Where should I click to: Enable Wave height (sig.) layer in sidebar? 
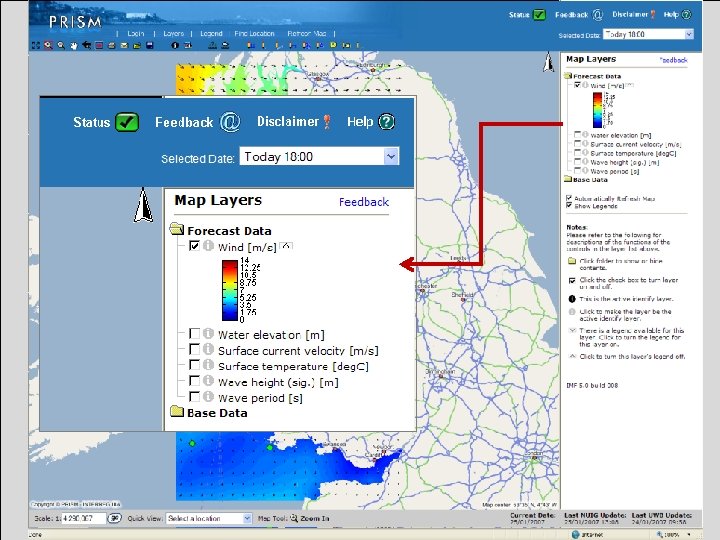578,162
